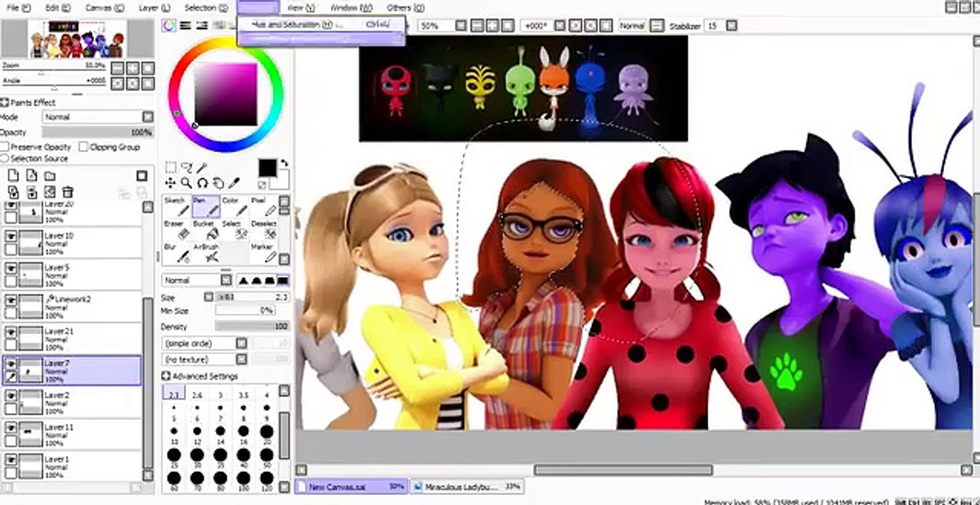Screen dimensions: 980x505
Task: Switch to the New Canvas.sai document tab
Action: click(x=351, y=486)
